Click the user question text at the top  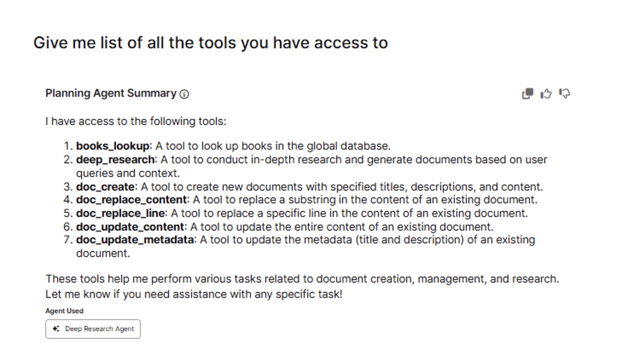211,43
